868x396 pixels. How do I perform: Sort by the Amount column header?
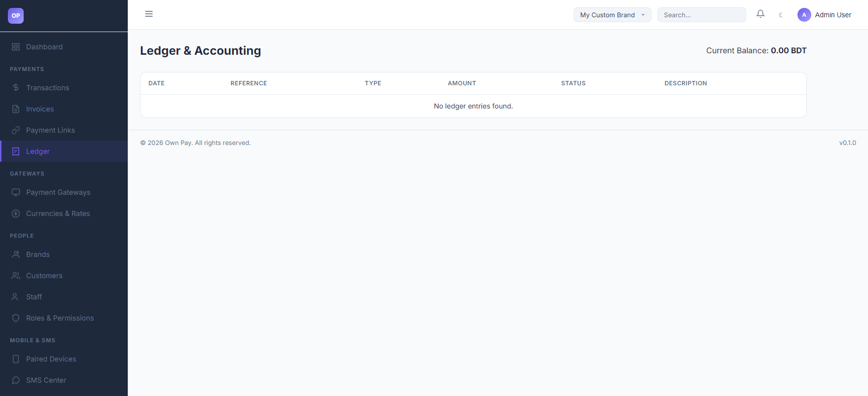462,83
